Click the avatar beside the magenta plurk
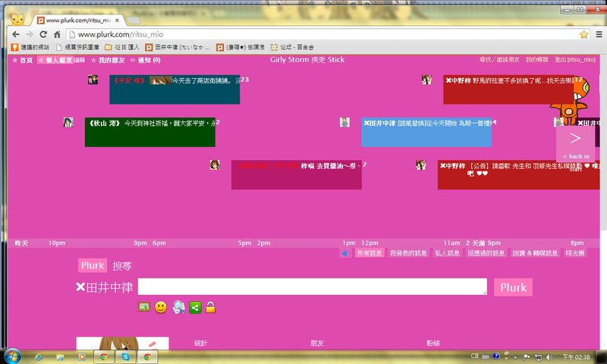This screenshot has height=364, width=607. [x=215, y=165]
